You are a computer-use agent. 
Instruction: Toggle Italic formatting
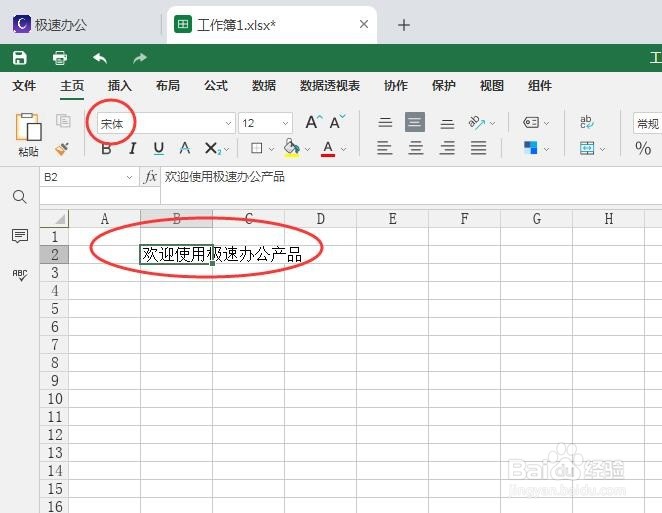tap(133, 149)
